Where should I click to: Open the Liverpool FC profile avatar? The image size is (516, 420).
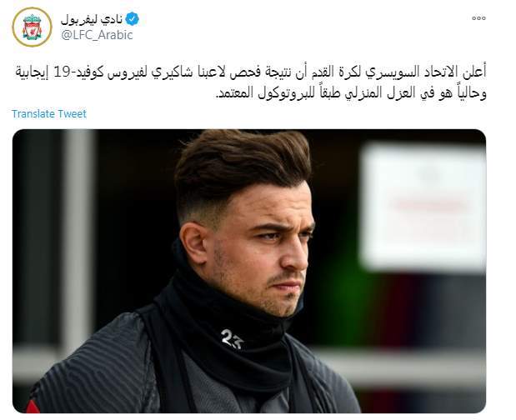pos(32,27)
